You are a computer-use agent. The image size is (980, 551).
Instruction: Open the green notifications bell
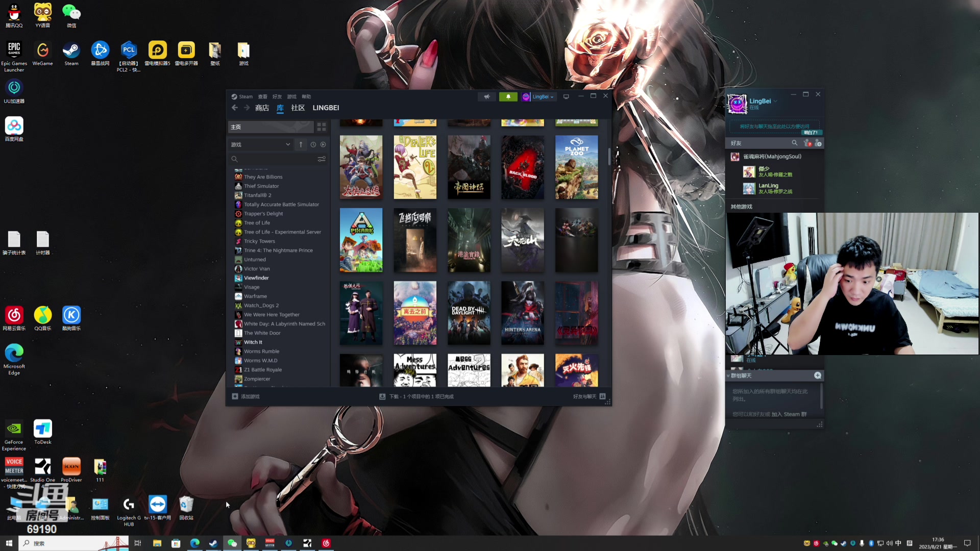click(508, 96)
